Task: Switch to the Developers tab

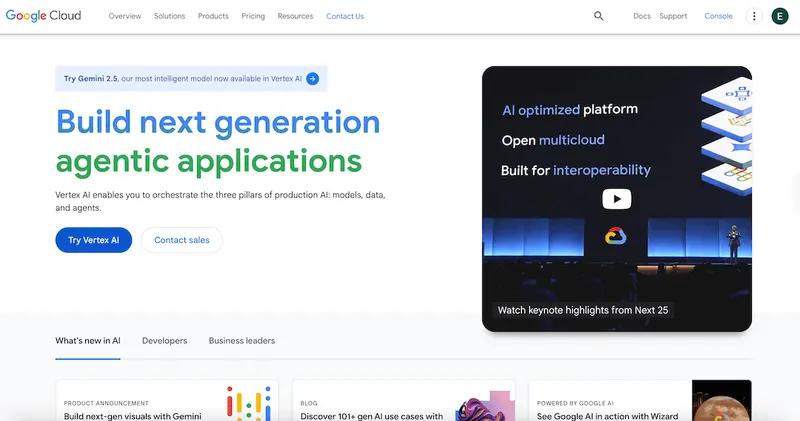Action: click(x=164, y=341)
